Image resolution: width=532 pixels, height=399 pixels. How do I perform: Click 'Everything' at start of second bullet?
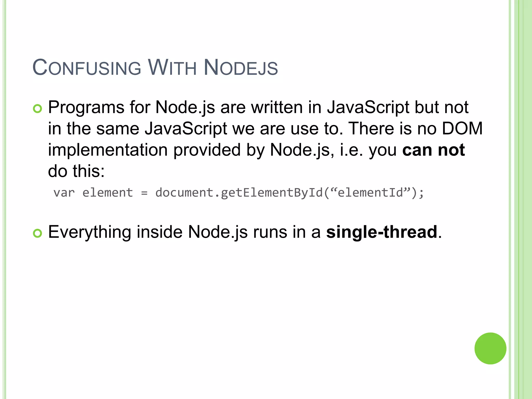pyautogui.click(x=90, y=232)
